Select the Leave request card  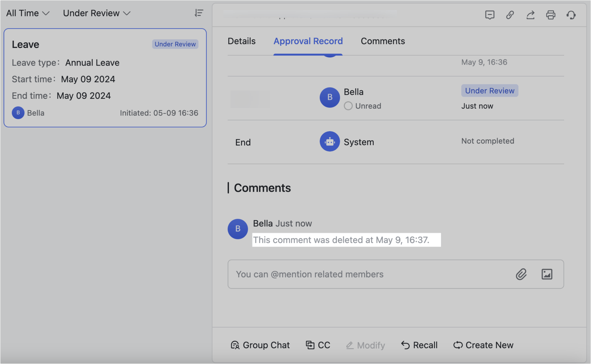point(105,78)
